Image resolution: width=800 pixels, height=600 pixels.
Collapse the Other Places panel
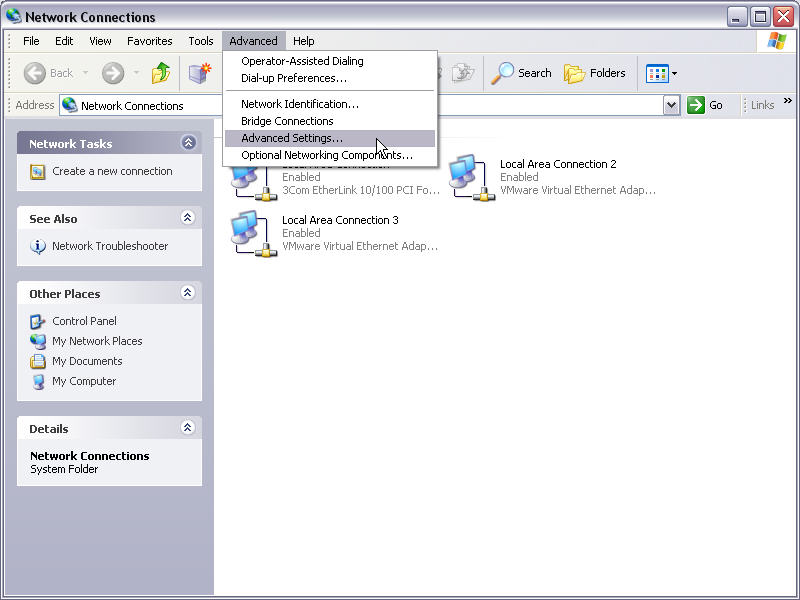pyautogui.click(x=188, y=293)
